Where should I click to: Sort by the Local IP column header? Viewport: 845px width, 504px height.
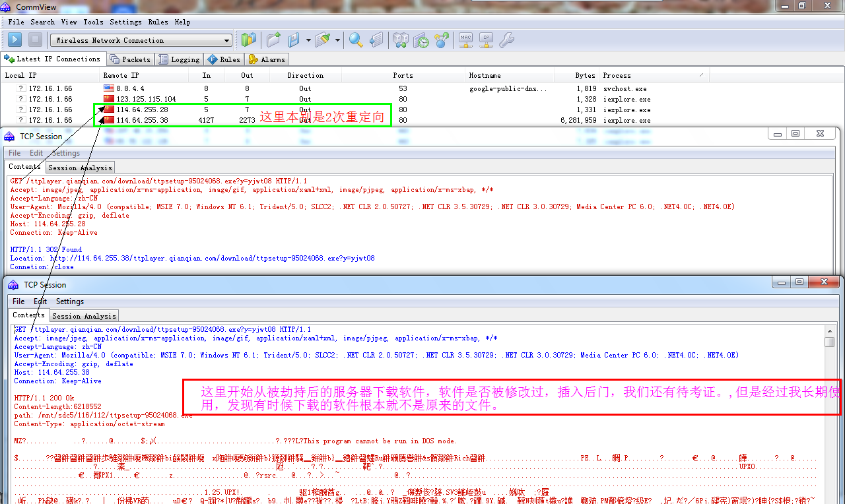(50, 75)
